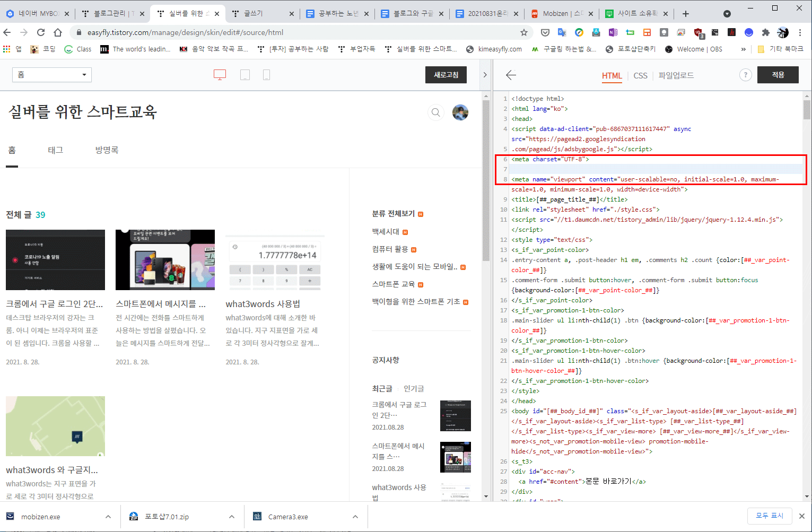The height and width of the screenshot is (532, 812).
Task: Expand the mobizen.exe download options
Action: 108,517
